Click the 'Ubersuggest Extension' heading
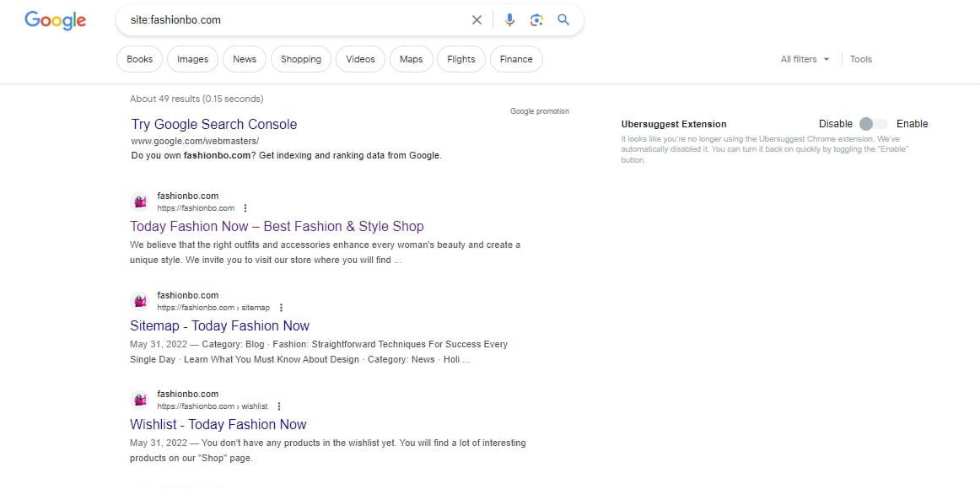The image size is (980, 489). click(x=674, y=124)
